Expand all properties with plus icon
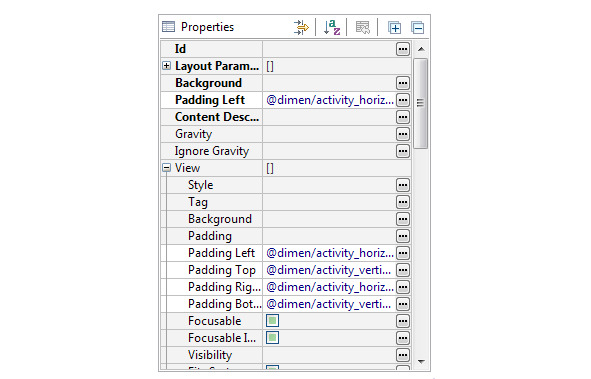 click(395, 28)
